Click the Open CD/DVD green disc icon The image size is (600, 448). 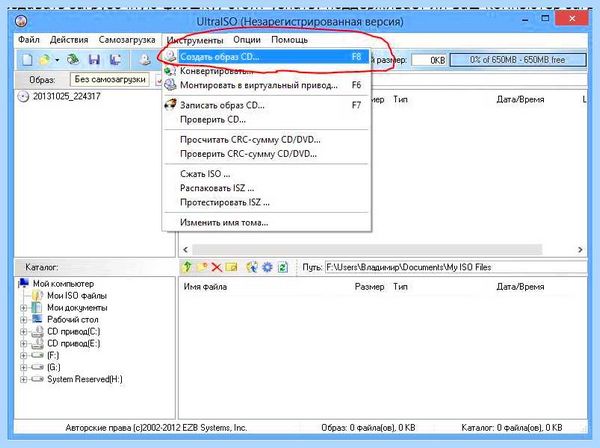pyautogui.click(x=73, y=60)
